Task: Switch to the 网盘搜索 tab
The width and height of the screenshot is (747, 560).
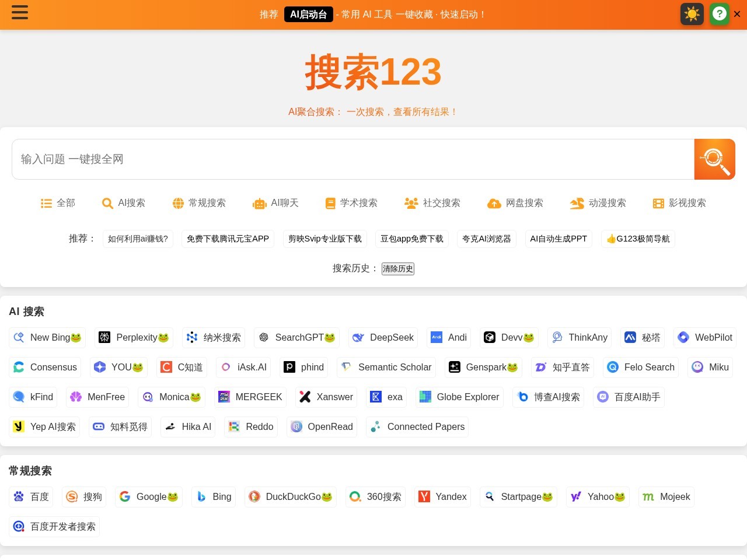Action: point(515,203)
